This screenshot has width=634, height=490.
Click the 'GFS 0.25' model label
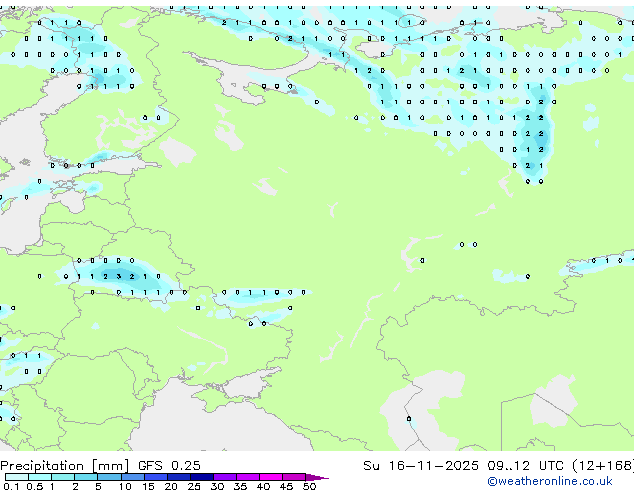(x=169, y=466)
